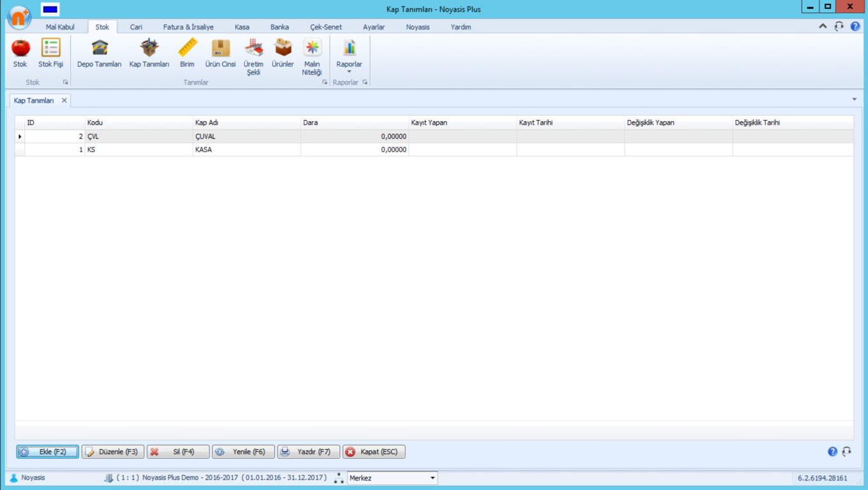Select the KASA row cell
Image resolution: width=868 pixels, height=490 pixels.
247,149
